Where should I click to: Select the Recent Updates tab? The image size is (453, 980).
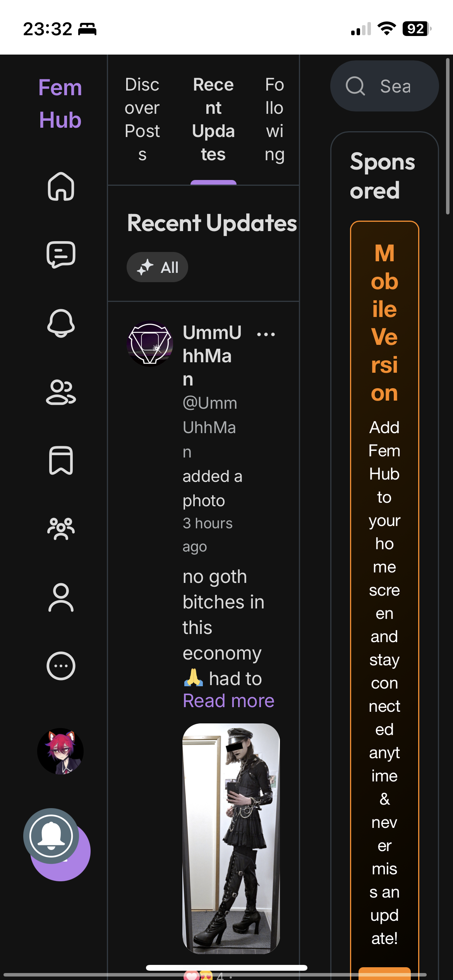[213, 119]
